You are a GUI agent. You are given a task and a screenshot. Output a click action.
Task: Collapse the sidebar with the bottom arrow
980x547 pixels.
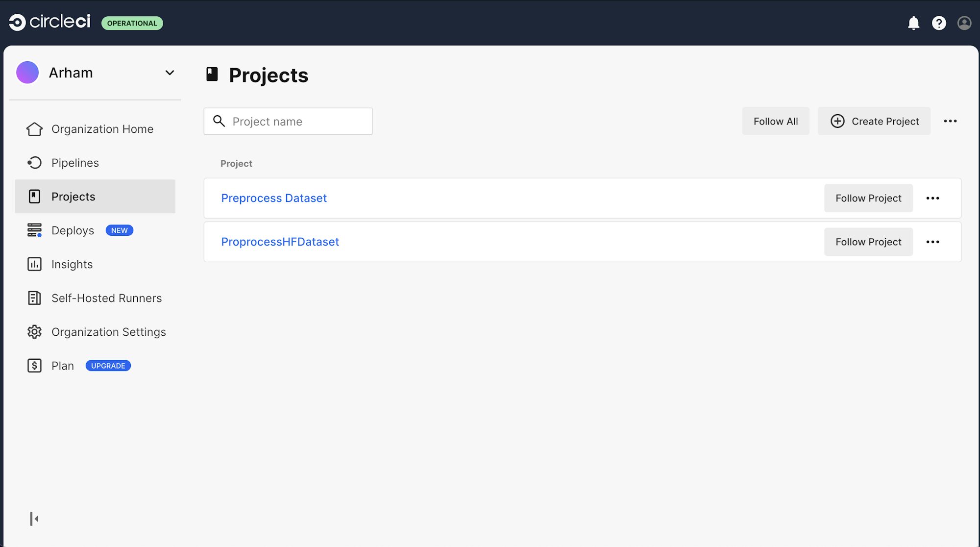[x=34, y=519]
